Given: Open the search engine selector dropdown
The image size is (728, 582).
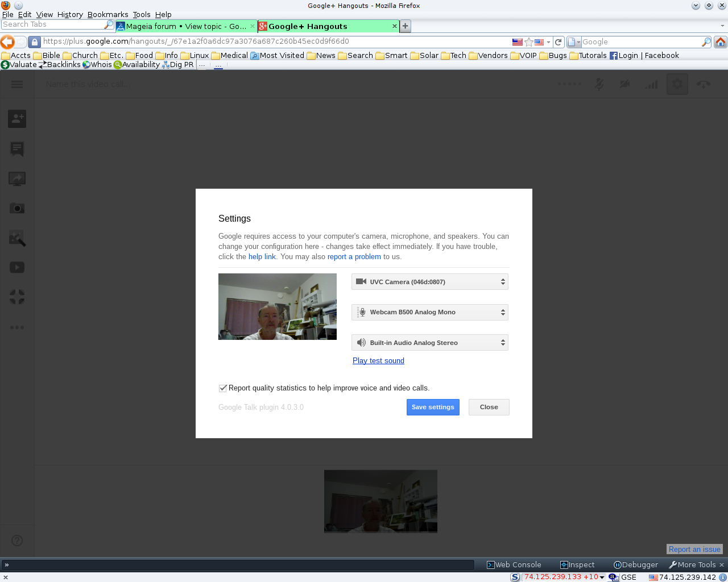Looking at the screenshot, I should click(574, 42).
